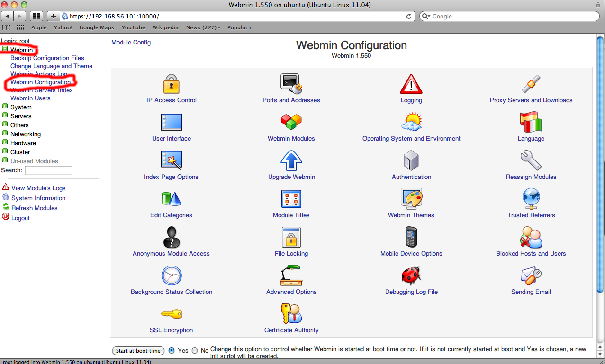Click the Logging warning triangle icon
The height and width of the screenshot is (364, 605).
(411, 84)
